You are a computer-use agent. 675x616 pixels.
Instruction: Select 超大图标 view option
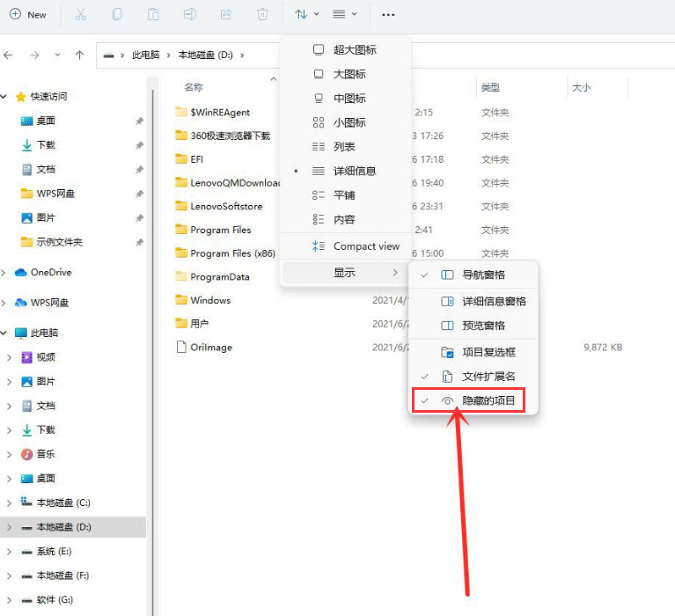tap(345, 50)
